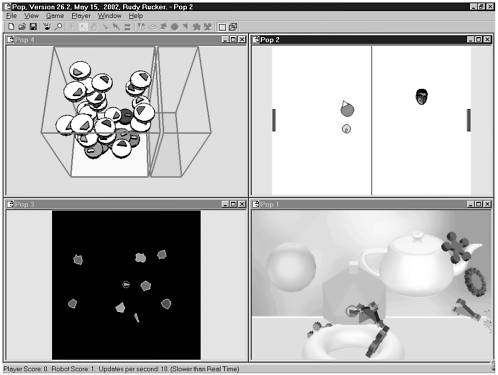
Task: Minimize the Pop 3 child window
Action: (x=225, y=204)
